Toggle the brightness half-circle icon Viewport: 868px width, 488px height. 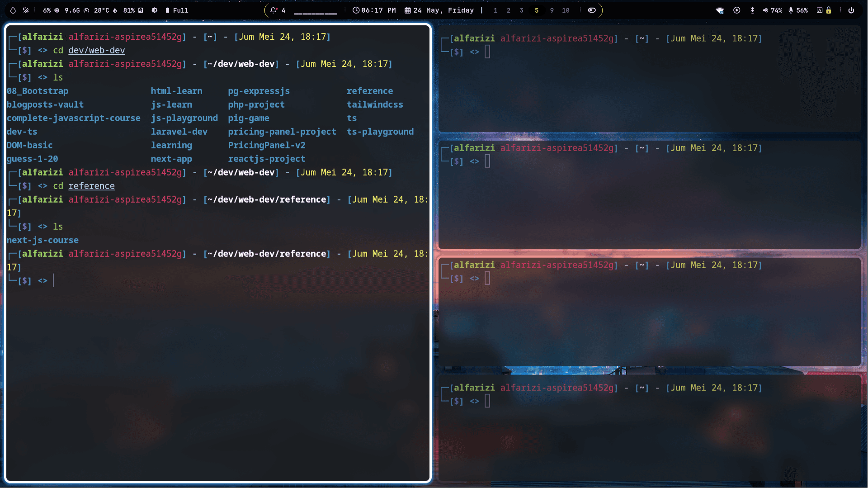point(155,10)
